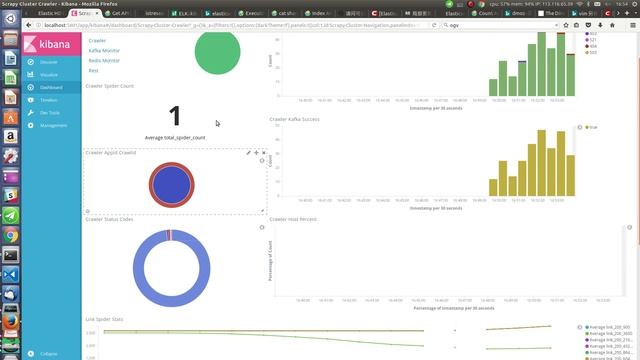640x360 pixels.
Task: Close the Scrapy Cluster Crawler tab
Action: coord(97,13)
